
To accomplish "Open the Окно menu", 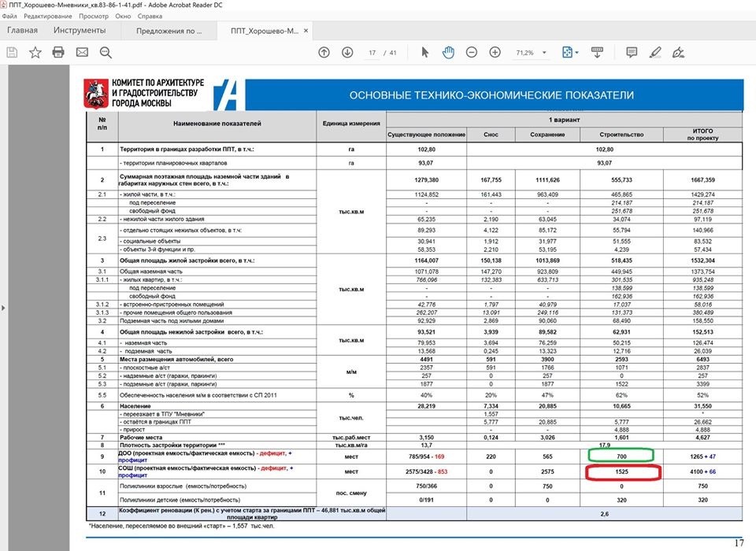I will [x=123, y=16].
